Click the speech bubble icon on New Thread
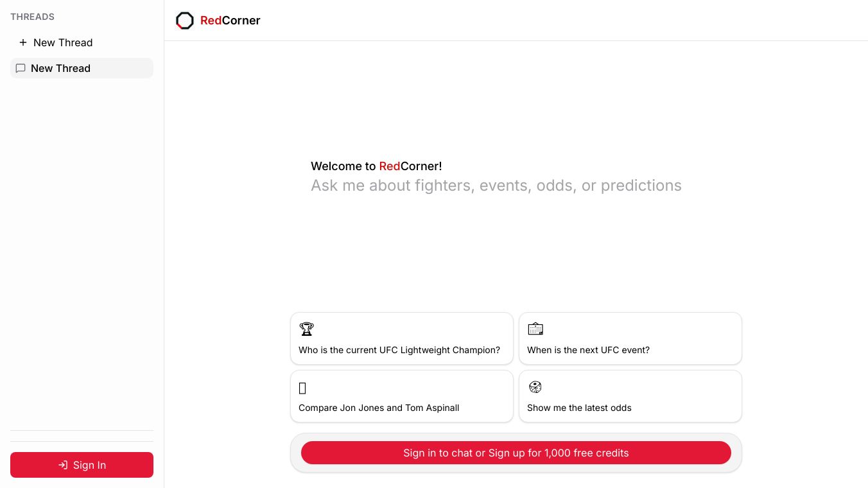The image size is (868, 488). (21, 68)
